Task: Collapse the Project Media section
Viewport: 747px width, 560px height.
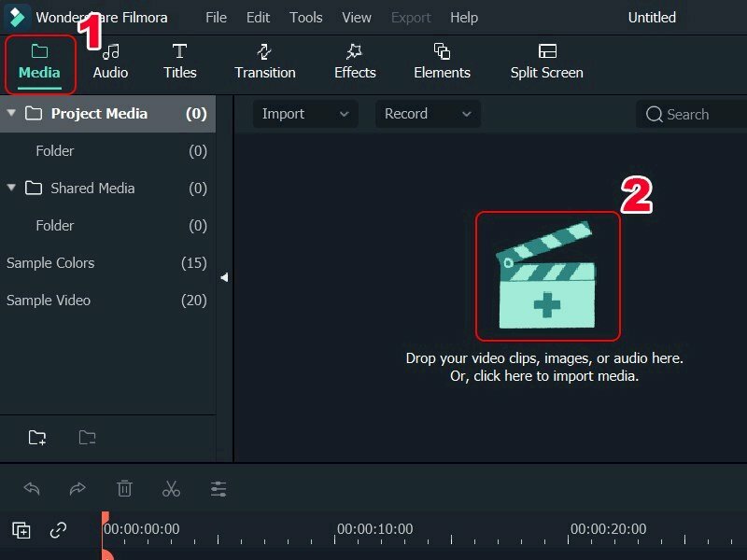Action: [10, 113]
